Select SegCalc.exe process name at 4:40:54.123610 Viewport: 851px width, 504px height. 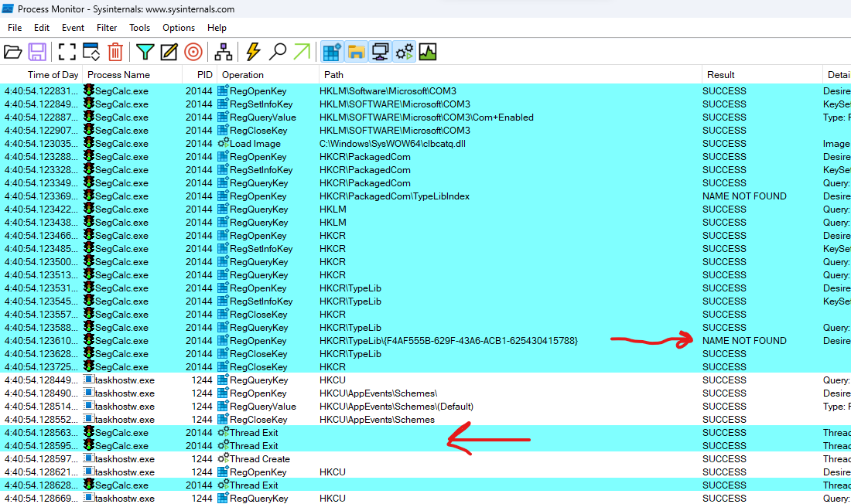(121, 341)
